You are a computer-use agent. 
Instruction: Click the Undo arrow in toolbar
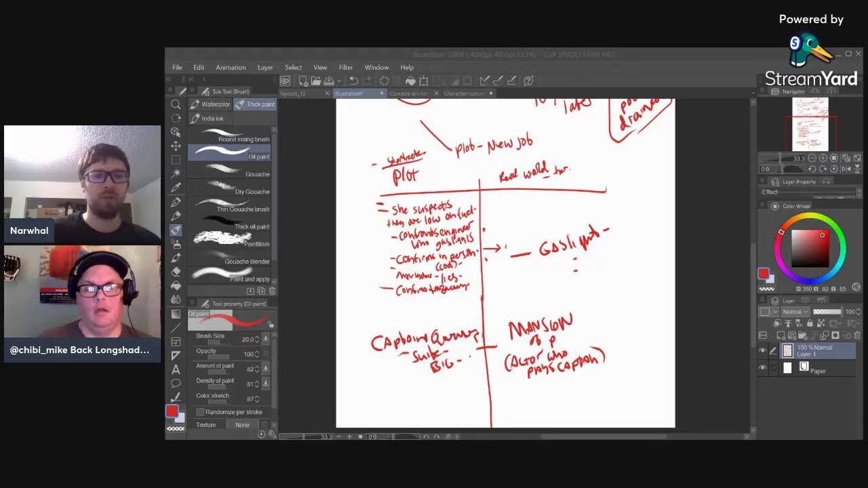point(353,81)
